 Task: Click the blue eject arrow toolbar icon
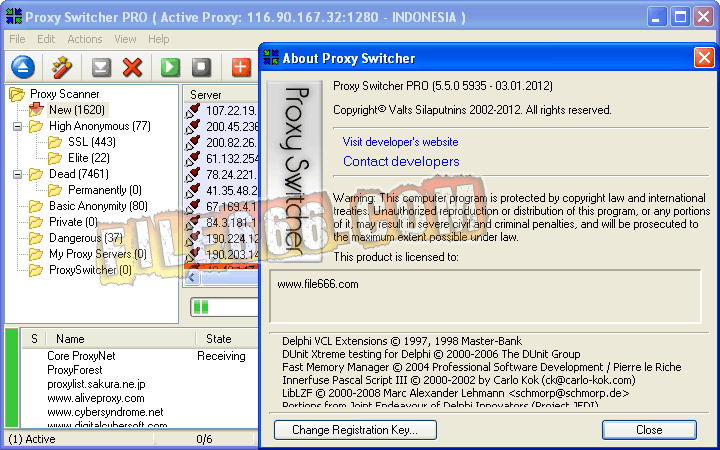[22, 67]
